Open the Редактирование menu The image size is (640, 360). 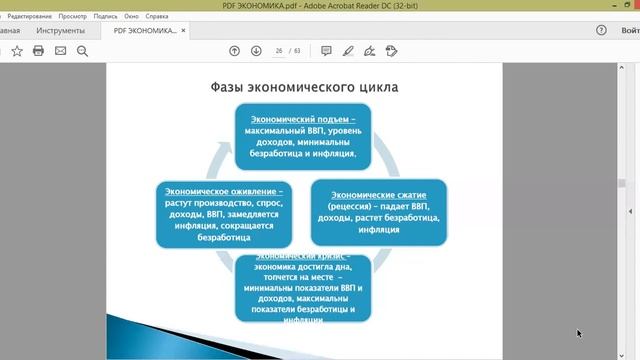[29, 16]
